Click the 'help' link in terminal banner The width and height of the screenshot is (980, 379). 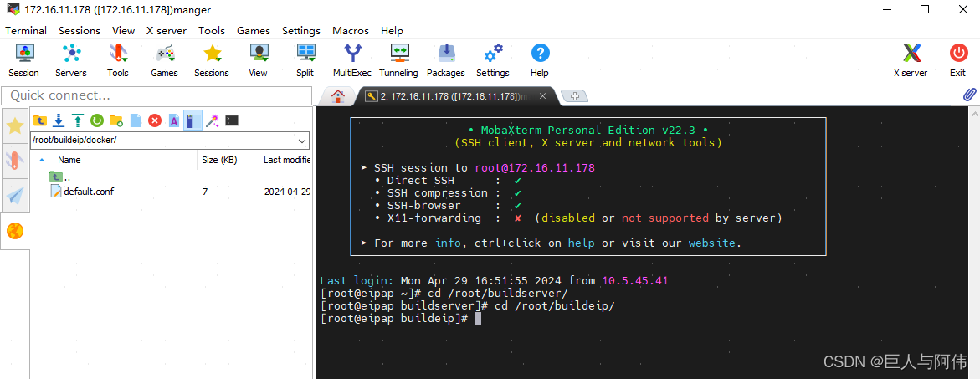[x=582, y=243]
